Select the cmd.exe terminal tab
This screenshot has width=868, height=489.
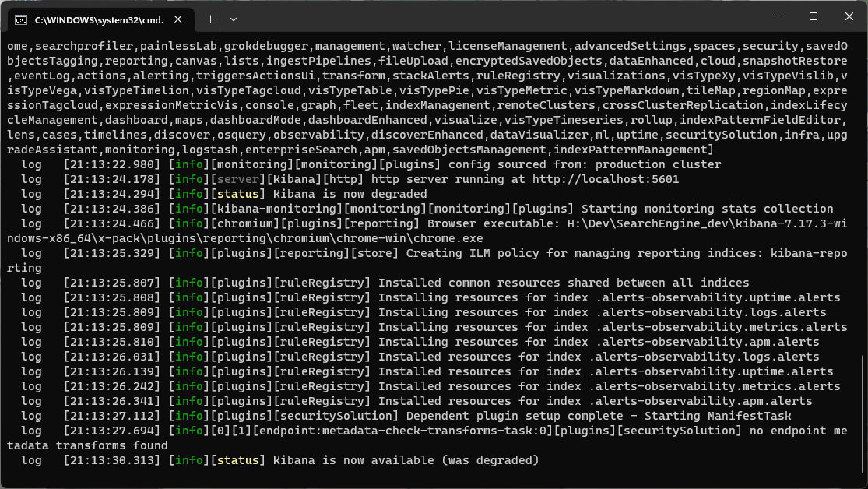click(x=100, y=20)
